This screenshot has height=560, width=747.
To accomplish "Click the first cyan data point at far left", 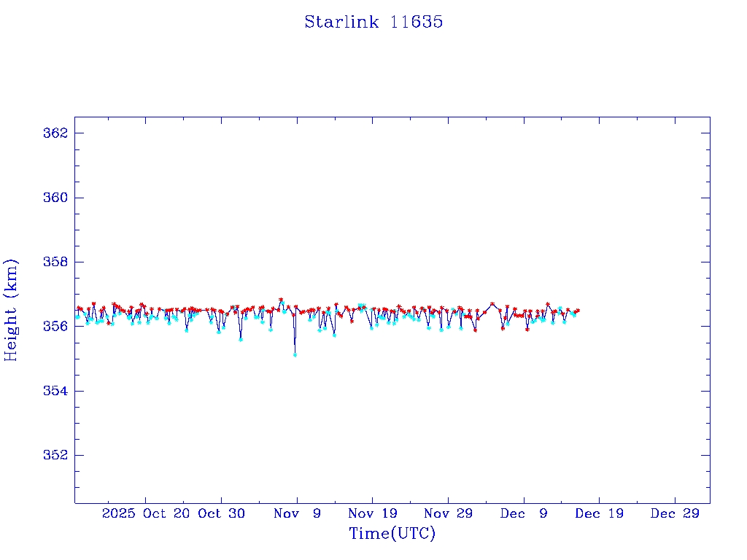I will tap(77, 316).
